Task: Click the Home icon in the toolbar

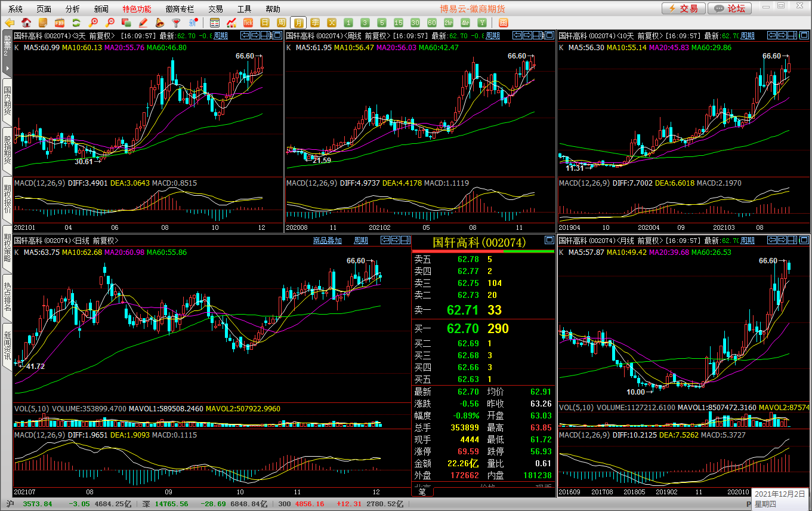Action: [x=26, y=23]
